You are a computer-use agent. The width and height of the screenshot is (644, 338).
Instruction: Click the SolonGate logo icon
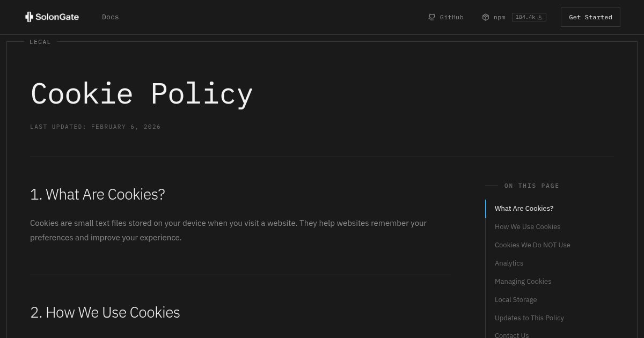pos(29,17)
